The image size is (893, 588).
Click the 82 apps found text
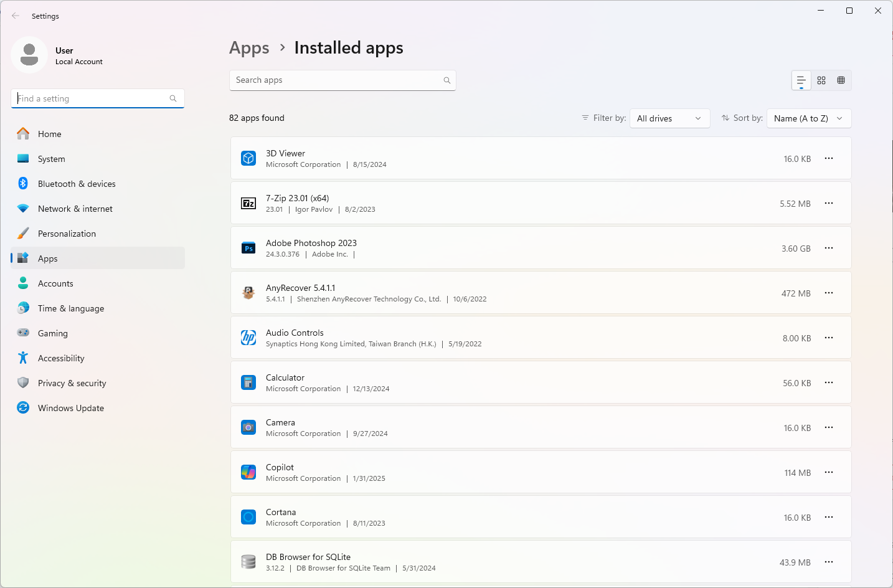pyautogui.click(x=257, y=118)
